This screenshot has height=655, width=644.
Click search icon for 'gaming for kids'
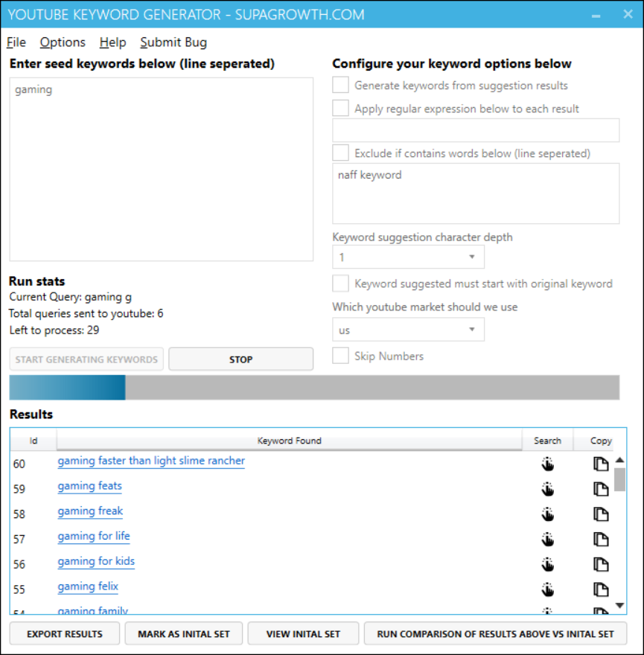click(547, 564)
